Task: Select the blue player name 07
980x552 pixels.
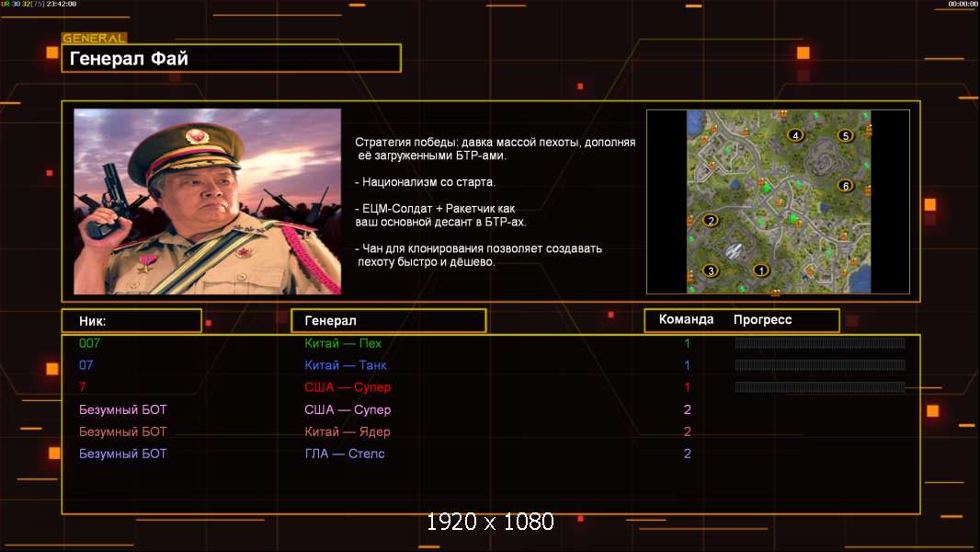Action: click(x=85, y=365)
